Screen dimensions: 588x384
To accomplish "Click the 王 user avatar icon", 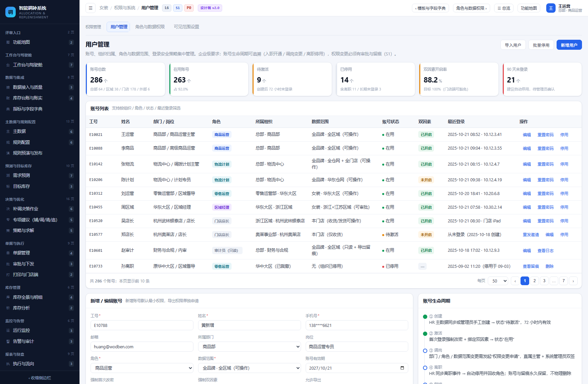I will tap(551, 8).
